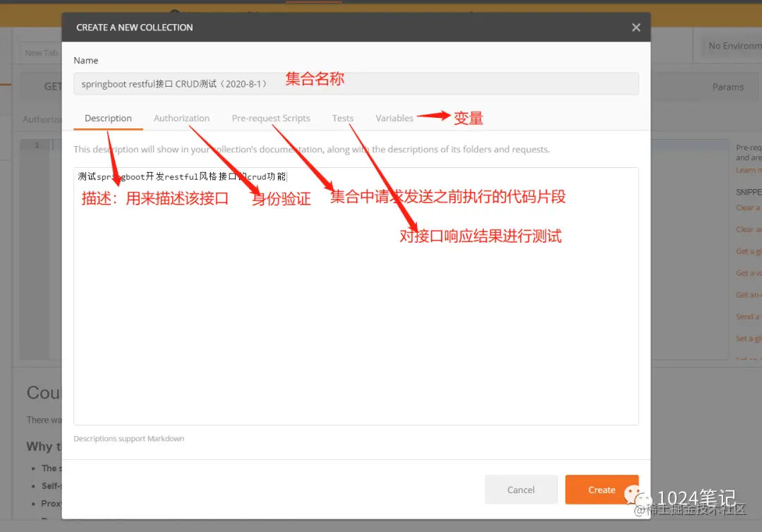Screen dimensions: 762x532
Task: Open the Pre-request Scripts tab
Action: 271,118
